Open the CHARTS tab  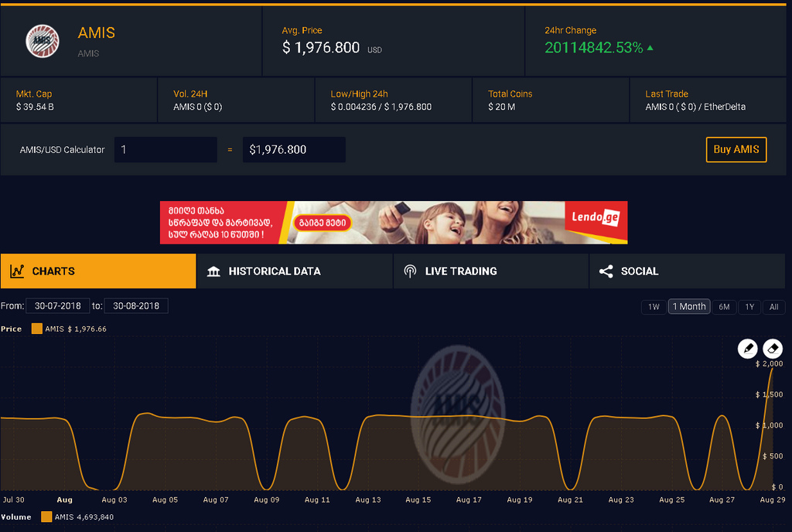pyautogui.click(x=98, y=271)
